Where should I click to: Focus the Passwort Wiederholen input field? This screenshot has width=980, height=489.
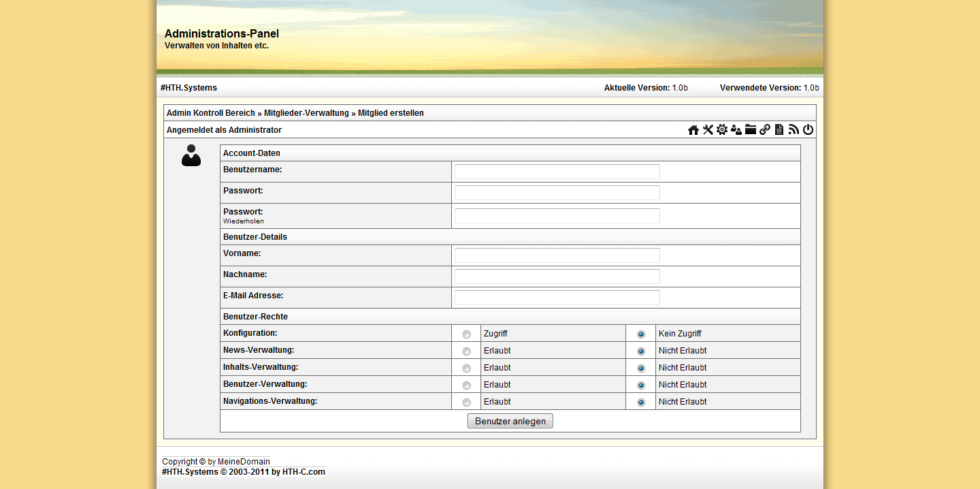(557, 216)
